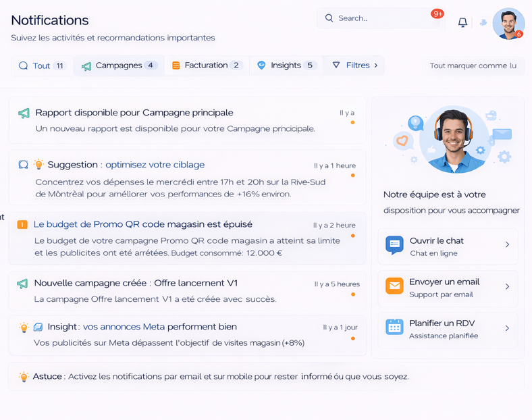Expand the Filtres dropdown
The image size is (532, 420).
[354, 65]
